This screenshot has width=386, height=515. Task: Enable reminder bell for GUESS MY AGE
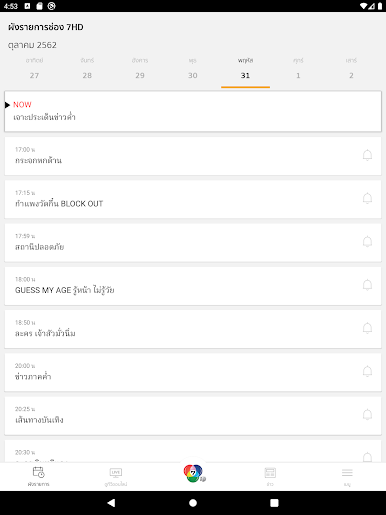[367, 285]
